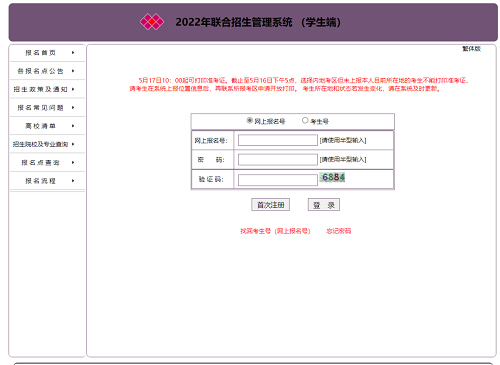This screenshot has height=365, width=500.
Task: Switch to 繁体版 language link
Action: [x=471, y=49]
